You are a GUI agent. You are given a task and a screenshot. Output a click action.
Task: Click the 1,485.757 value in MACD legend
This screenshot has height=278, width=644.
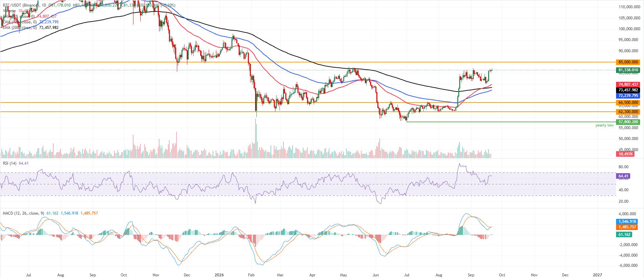coord(89,213)
